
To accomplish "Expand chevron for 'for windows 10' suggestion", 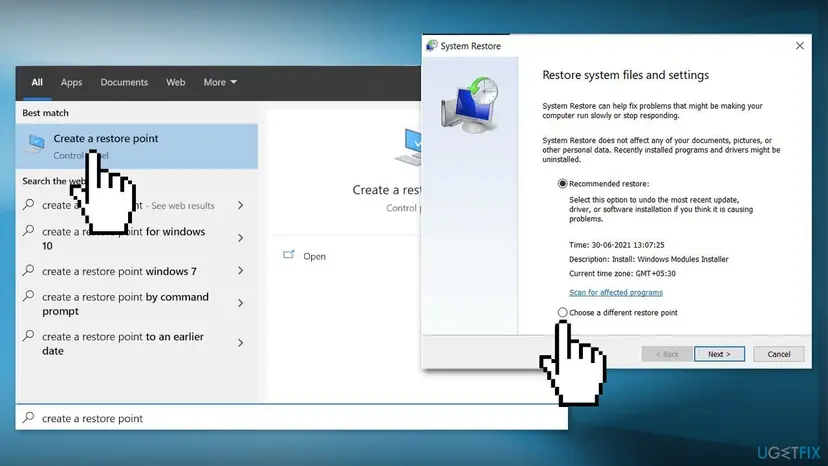I will [x=241, y=238].
